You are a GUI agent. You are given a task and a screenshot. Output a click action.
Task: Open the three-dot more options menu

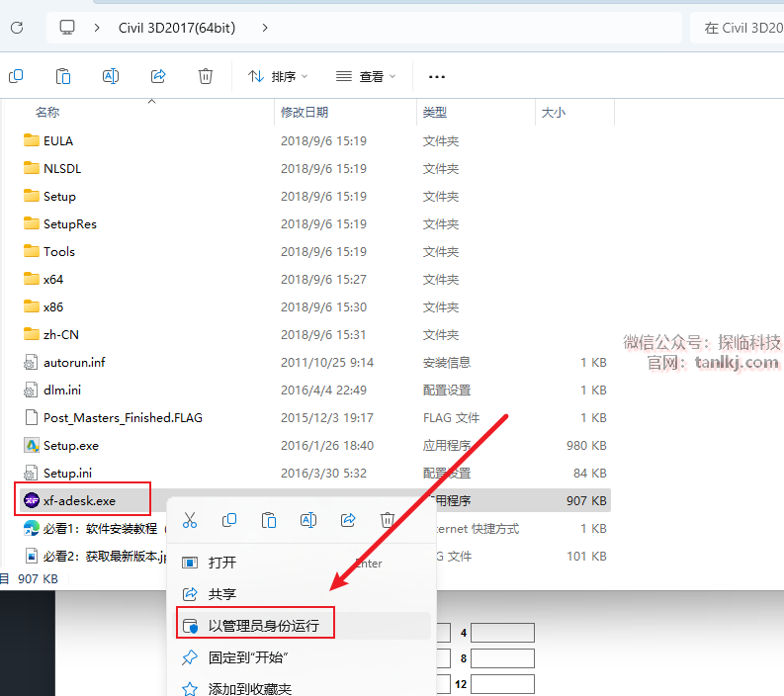click(x=437, y=76)
